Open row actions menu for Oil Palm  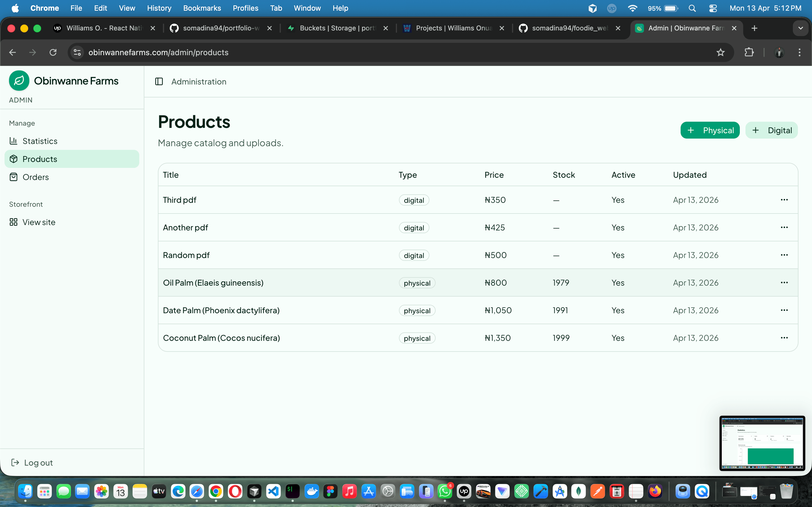tap(784, 282)
